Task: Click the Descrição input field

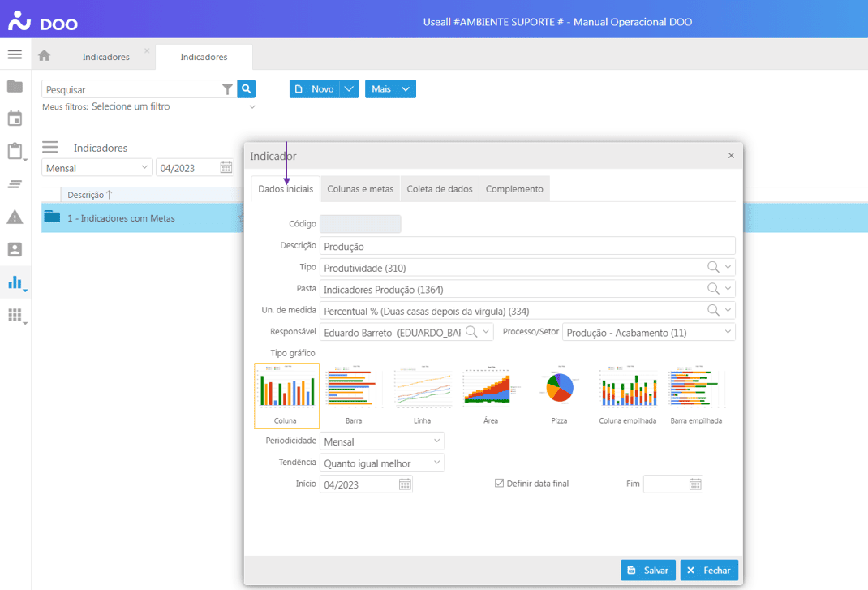Action: coord(527,246)
